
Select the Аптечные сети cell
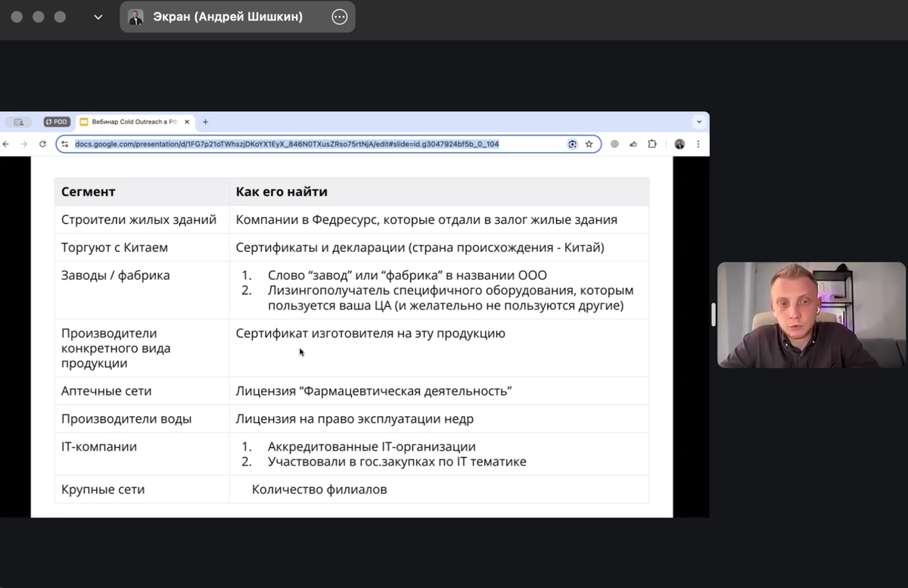point(142,390)
